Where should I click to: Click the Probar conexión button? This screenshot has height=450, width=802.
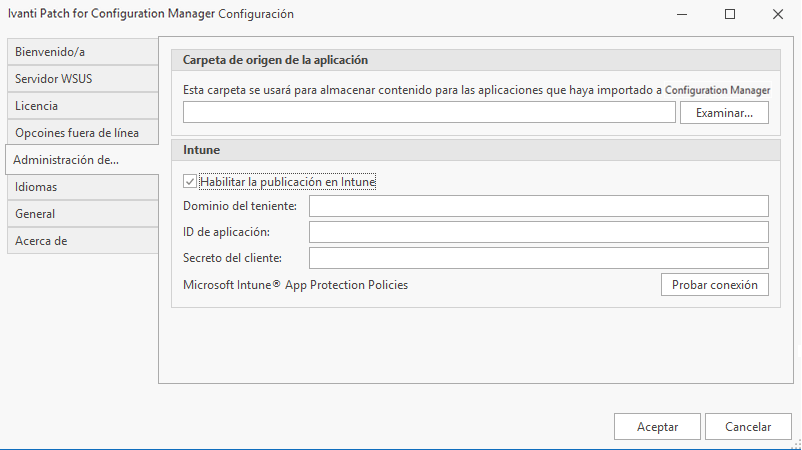(x=714, y=285)
